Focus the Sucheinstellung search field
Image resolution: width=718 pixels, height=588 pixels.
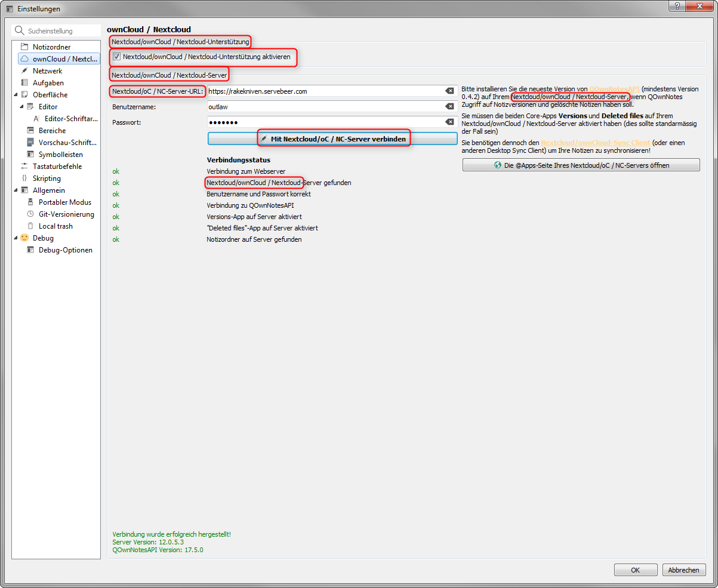57,30
